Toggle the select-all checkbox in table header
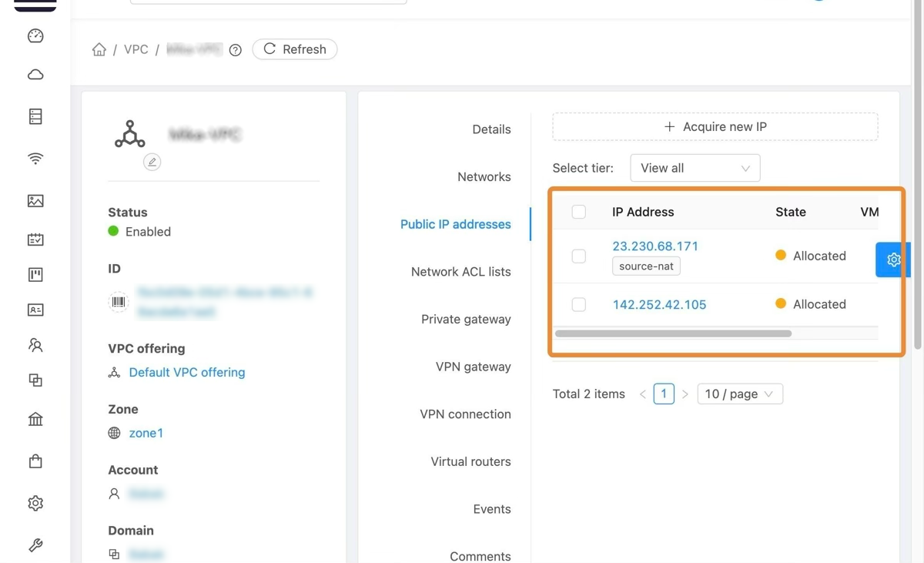The image size is (924, 563). pyautogui.click(x=579, y=212)
